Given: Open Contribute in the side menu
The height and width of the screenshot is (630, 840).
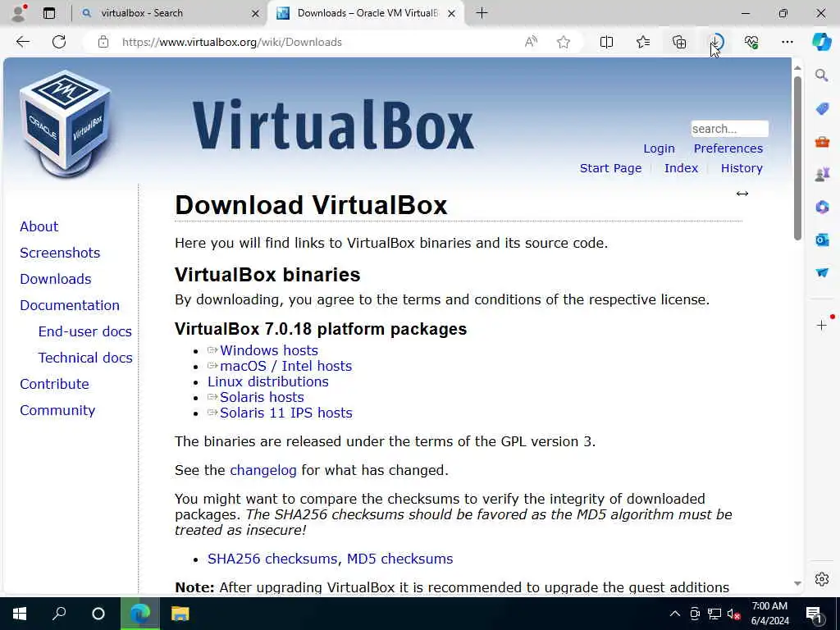Looking at the screenshot, I should pos(55,384).
